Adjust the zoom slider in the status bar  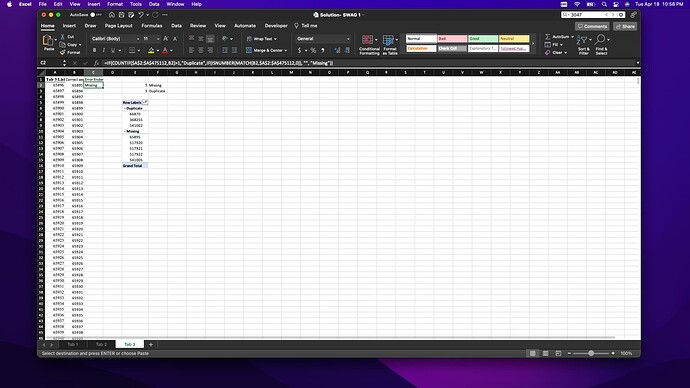click(591, 353)
